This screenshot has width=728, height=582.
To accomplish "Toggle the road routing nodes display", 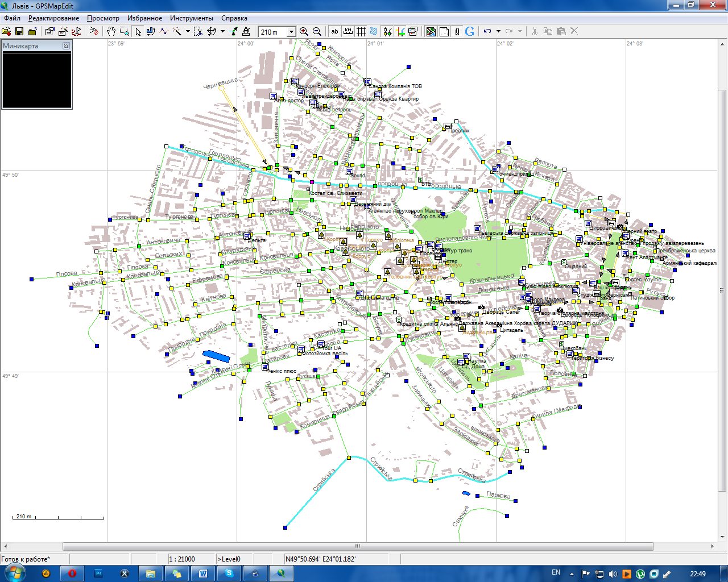I will 387,32.
